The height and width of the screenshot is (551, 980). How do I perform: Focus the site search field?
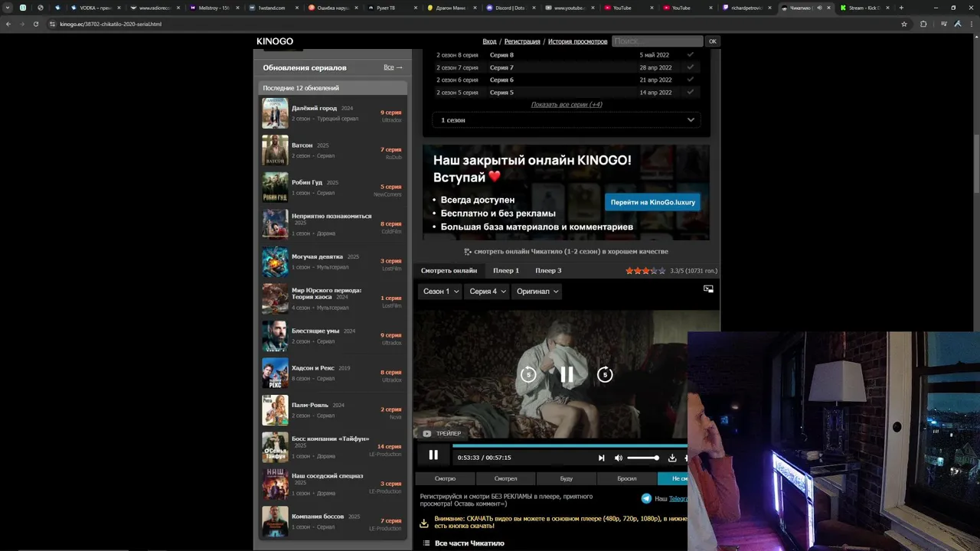click(657, 41)
